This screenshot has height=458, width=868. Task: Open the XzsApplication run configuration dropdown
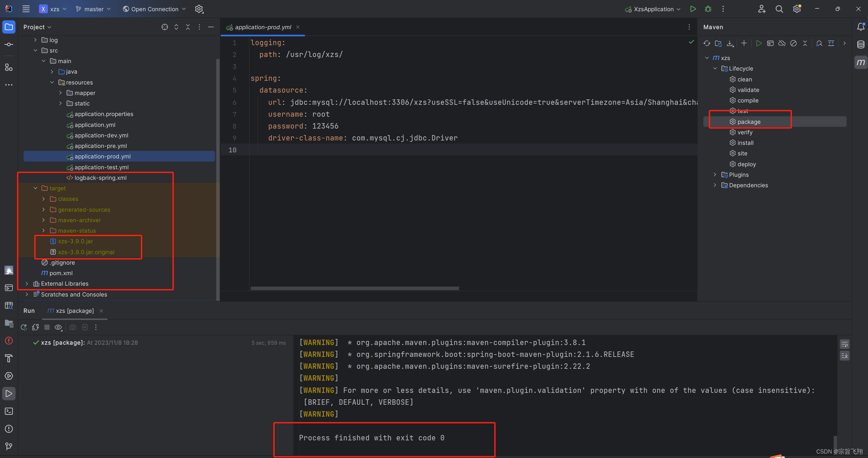pos(652,9)
